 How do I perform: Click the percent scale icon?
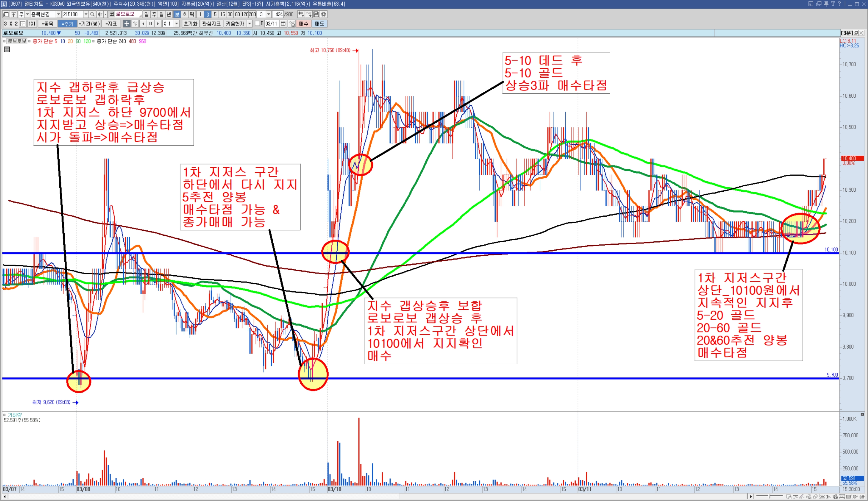tap(135, 23)
